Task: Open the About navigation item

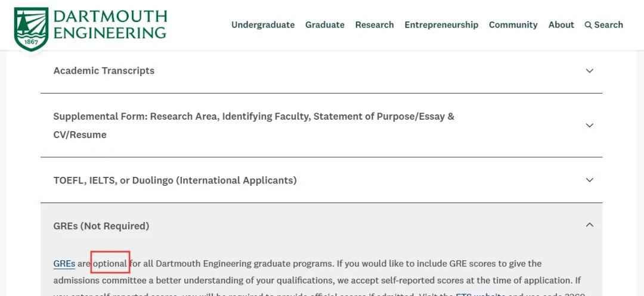Action: (x=561, y=24)
